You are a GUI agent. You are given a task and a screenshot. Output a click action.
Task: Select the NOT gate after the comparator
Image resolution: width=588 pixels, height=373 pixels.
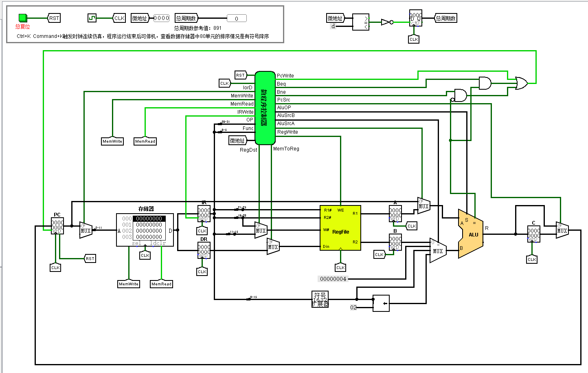click(x=387, y=22)
